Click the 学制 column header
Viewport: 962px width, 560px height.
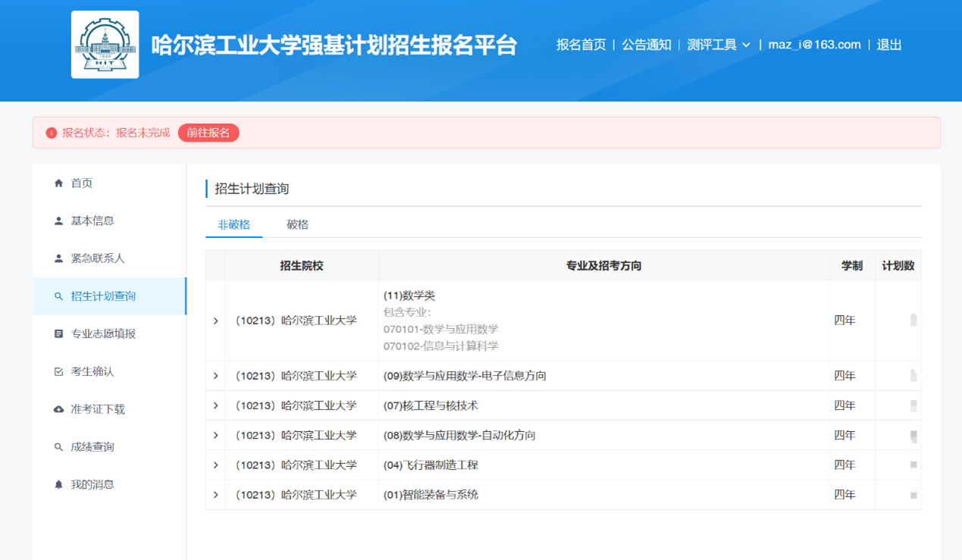852,266
